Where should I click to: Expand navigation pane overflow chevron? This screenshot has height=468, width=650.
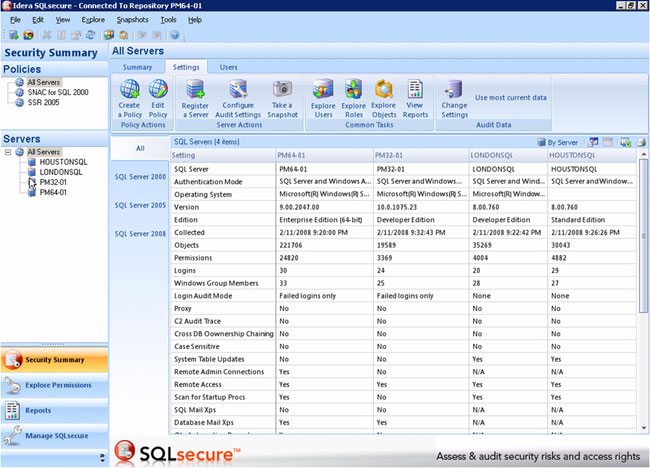[102, 458]
